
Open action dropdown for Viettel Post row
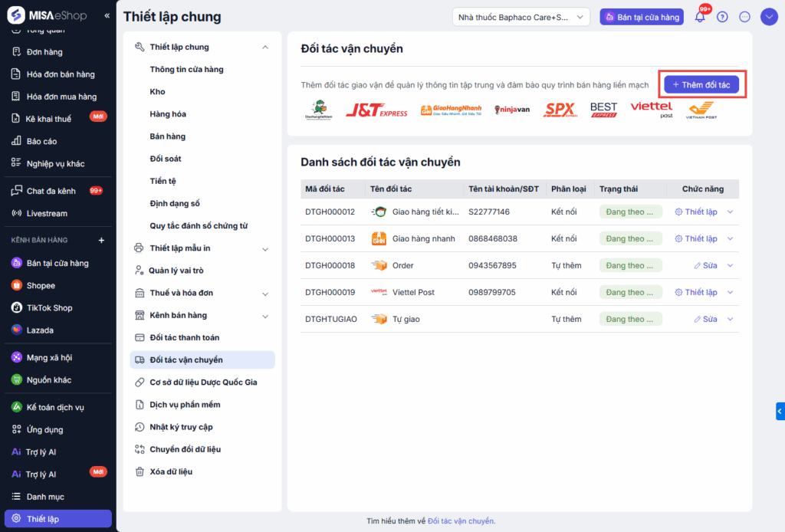pos(730,292)
